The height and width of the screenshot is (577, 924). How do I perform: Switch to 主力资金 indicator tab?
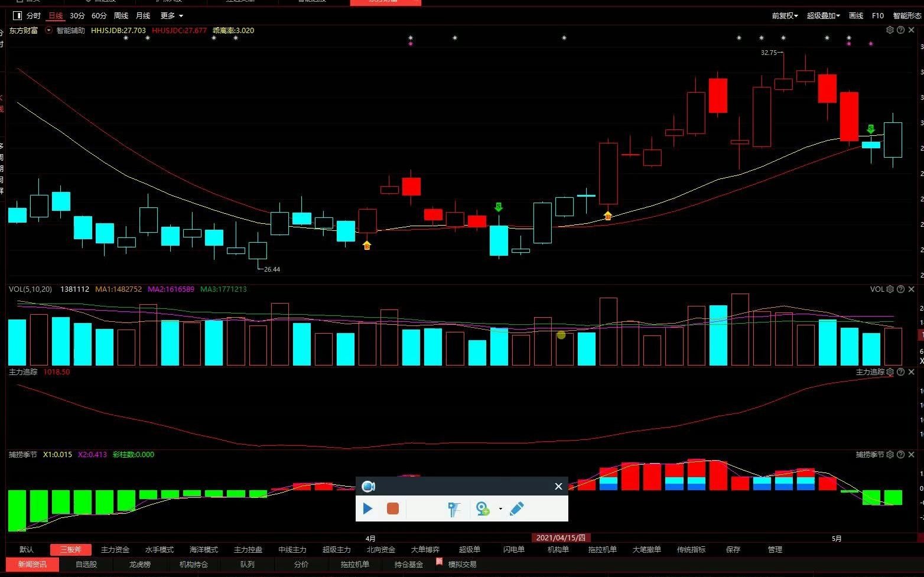[x=115, y=550]
